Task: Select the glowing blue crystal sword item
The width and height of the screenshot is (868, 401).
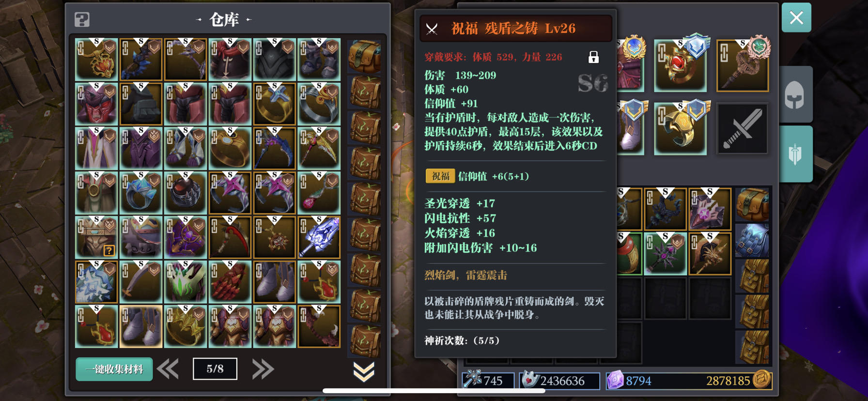Action: 319,237
